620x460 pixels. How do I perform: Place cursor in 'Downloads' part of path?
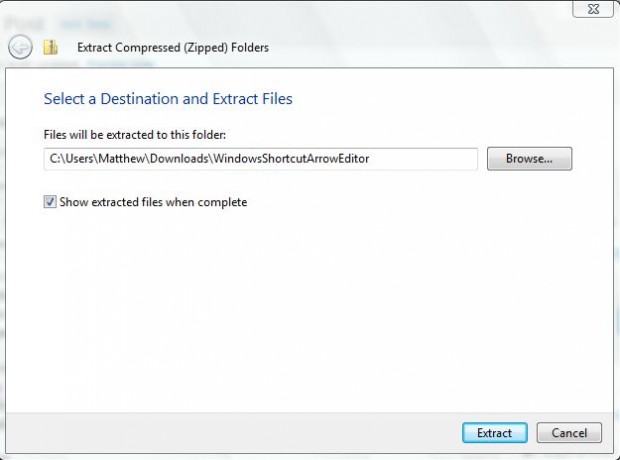click(179, 159)
